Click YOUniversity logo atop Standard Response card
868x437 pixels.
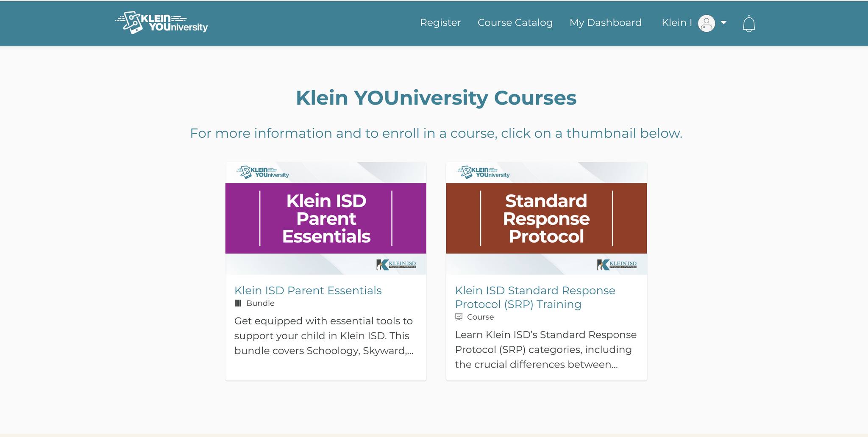coord(484,172)
